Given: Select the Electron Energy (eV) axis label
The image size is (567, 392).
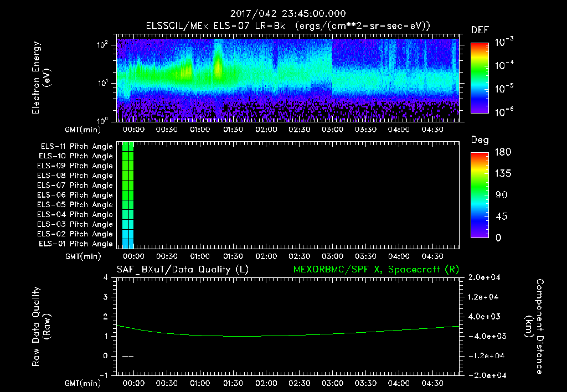Looking at the screenshot, I should (41, 78).
